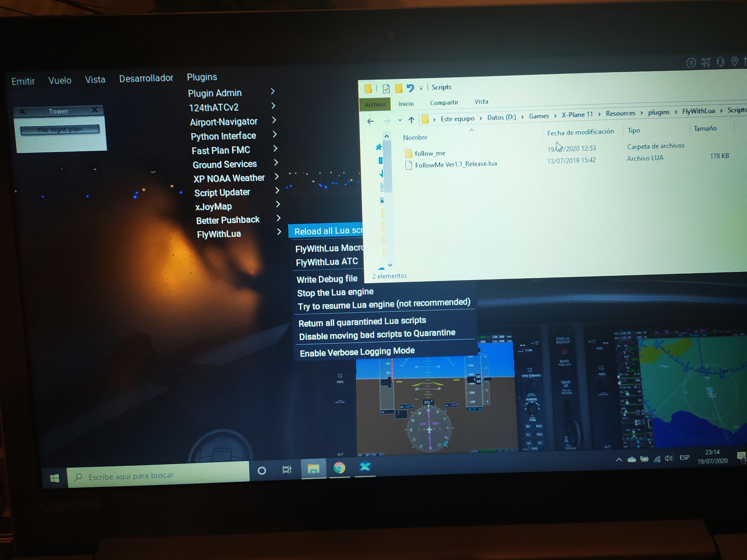Close the Tower window using right X

coord(95,110)
